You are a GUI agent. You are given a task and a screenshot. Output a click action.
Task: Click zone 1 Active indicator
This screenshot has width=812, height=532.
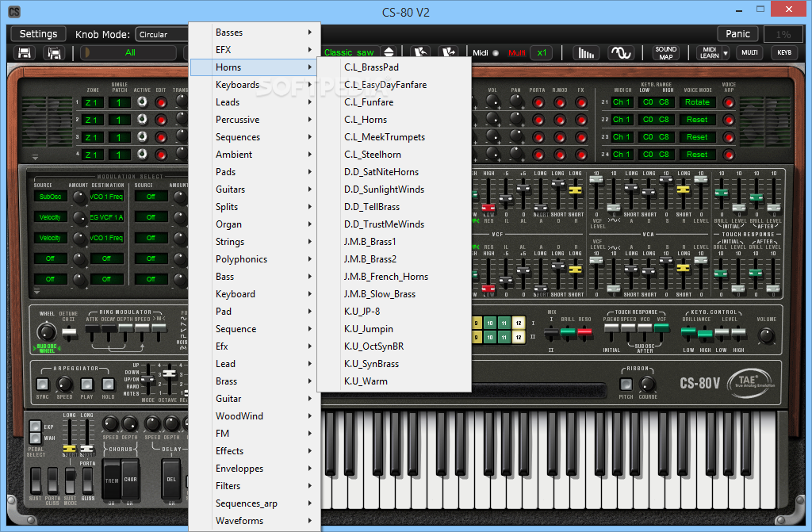[142, 102]
